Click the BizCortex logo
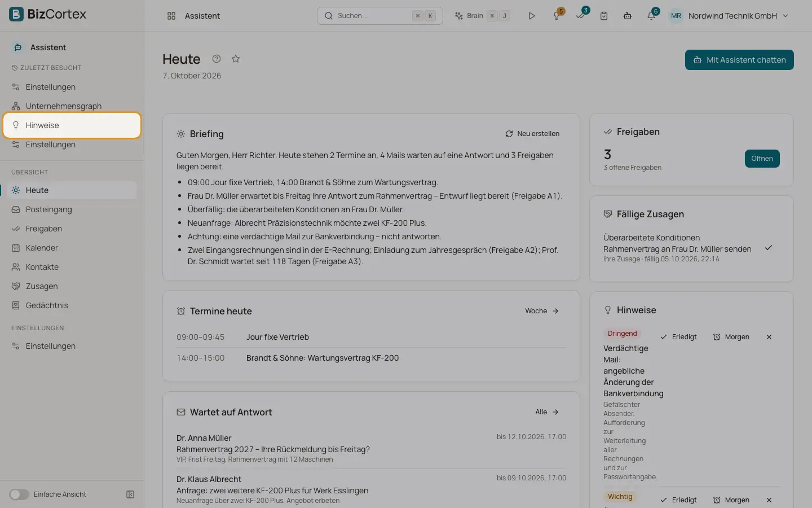 coord(48,14)
